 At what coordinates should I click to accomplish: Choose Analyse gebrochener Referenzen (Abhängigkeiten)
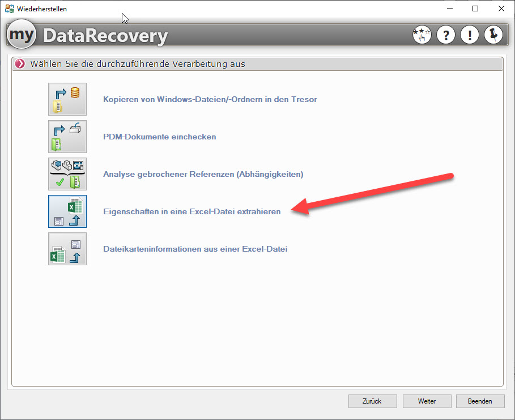[x=203, y=174]
